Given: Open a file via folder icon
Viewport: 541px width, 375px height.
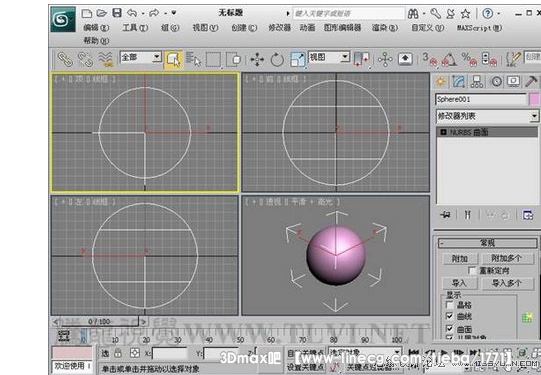Looking at the screenshot, I should click(101, 13).
